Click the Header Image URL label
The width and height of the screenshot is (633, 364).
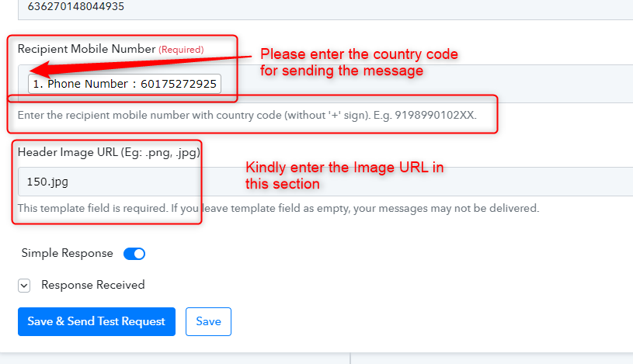[109, 153]
